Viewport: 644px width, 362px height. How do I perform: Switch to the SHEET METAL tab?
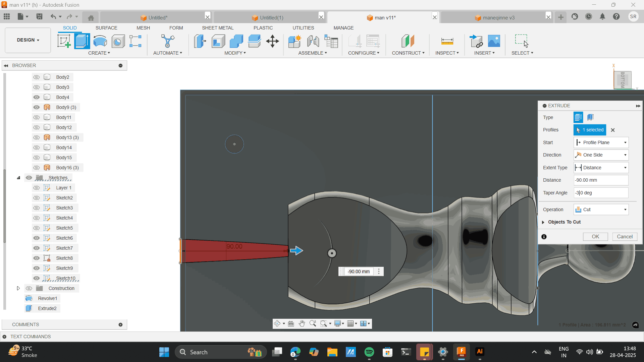[218, 28]
